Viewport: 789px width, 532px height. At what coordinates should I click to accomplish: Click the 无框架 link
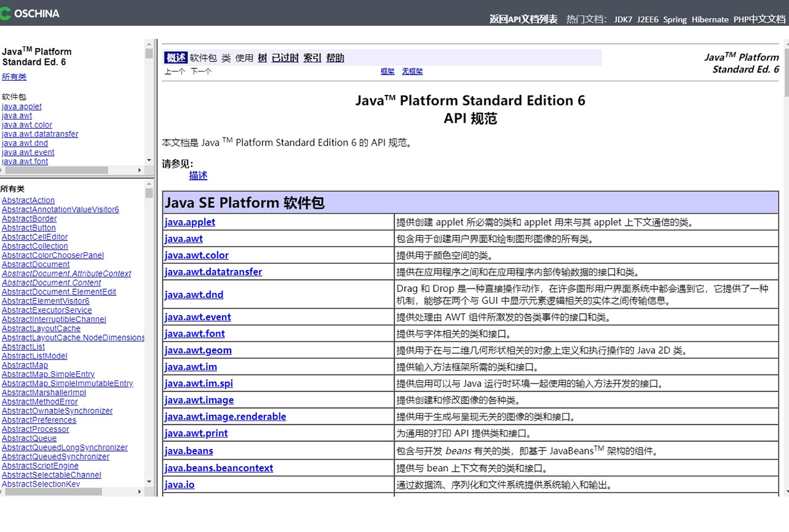coord(412,72)
